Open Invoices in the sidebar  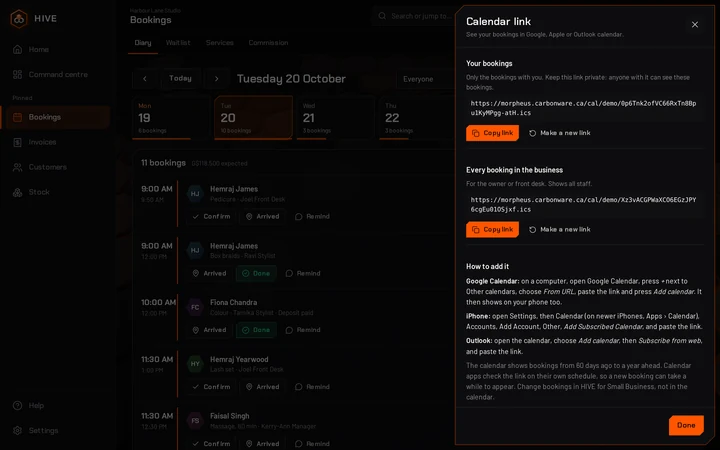pyautogui.click(x=55, y=142)
